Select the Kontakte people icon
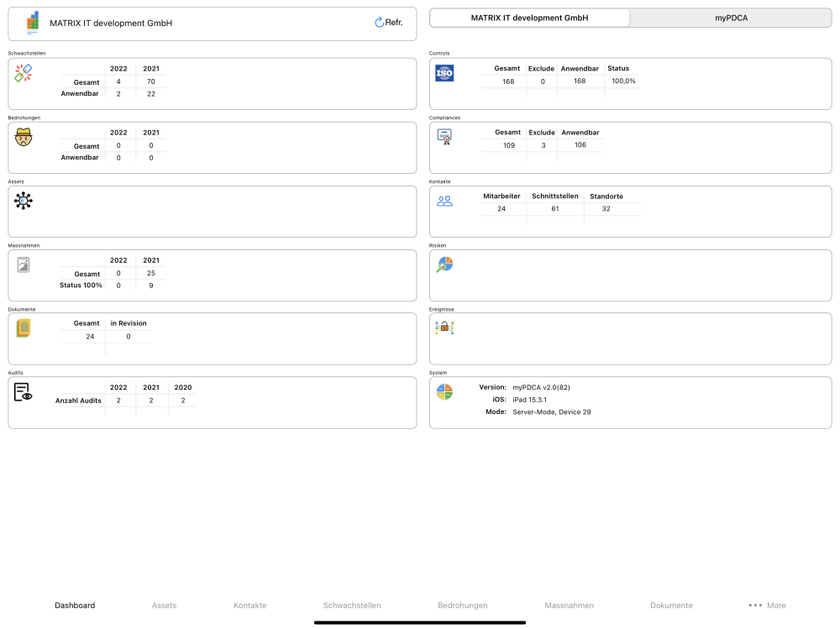This screenshot has width=840, height=629. [x=444, y=201]
